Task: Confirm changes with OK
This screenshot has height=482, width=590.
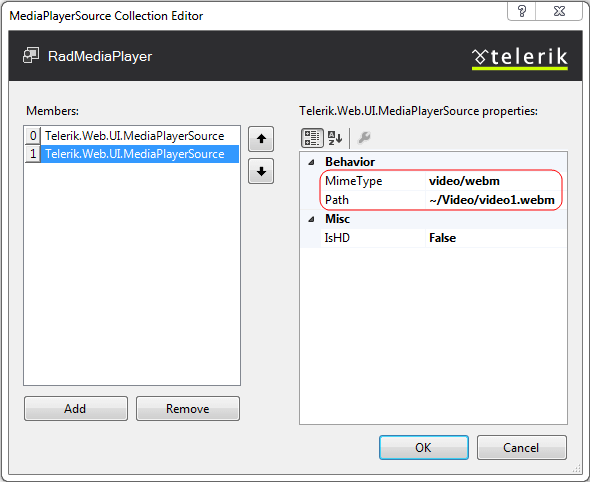Action: [424, 447]
